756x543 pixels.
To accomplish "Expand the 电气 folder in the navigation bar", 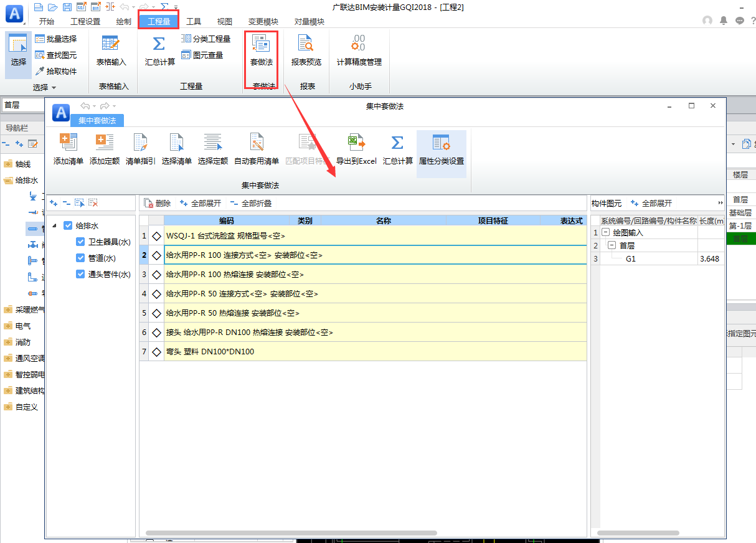I will (x=7, y=326).
